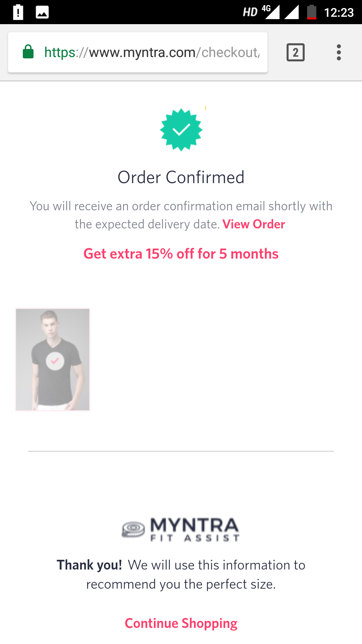The height and width of the screenshot is (644, 362).
Task: Open the View Order link
Action: click(x=254, y=224)
